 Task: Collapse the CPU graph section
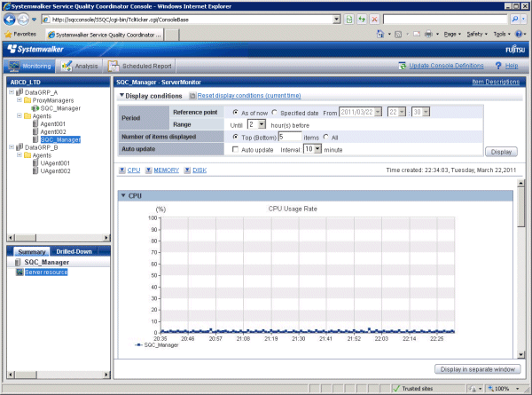coord(123,195)
